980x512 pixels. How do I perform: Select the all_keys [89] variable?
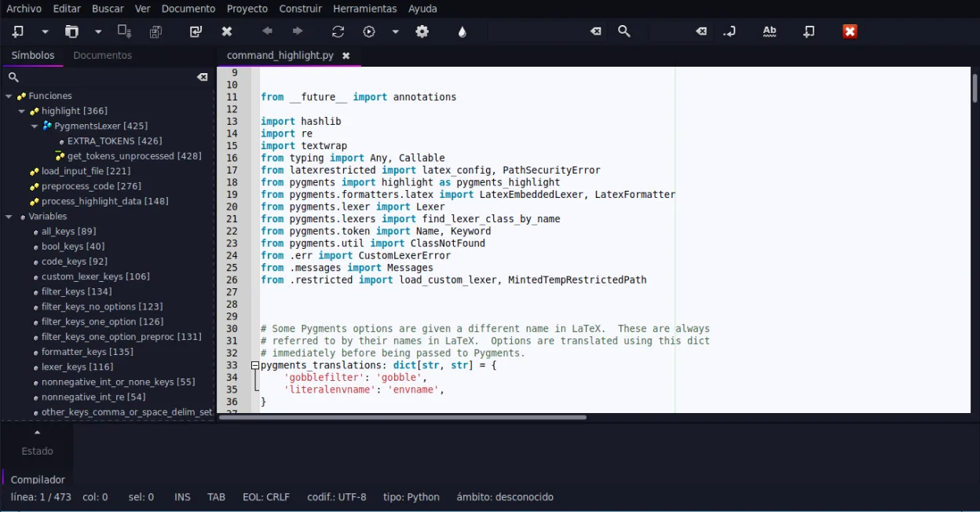(x=69, y=232)
